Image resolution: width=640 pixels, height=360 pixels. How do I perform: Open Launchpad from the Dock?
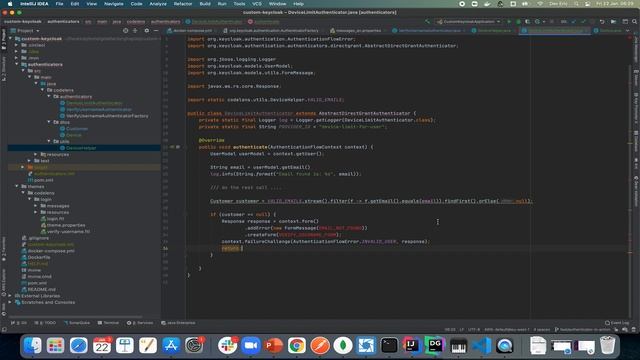pos(55,346)
